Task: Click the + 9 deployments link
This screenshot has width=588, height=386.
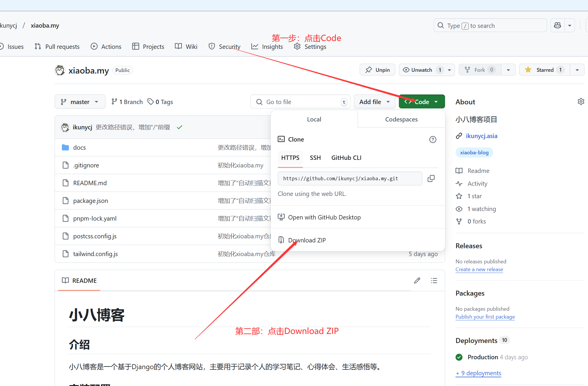Action: (x=478, y=373)
